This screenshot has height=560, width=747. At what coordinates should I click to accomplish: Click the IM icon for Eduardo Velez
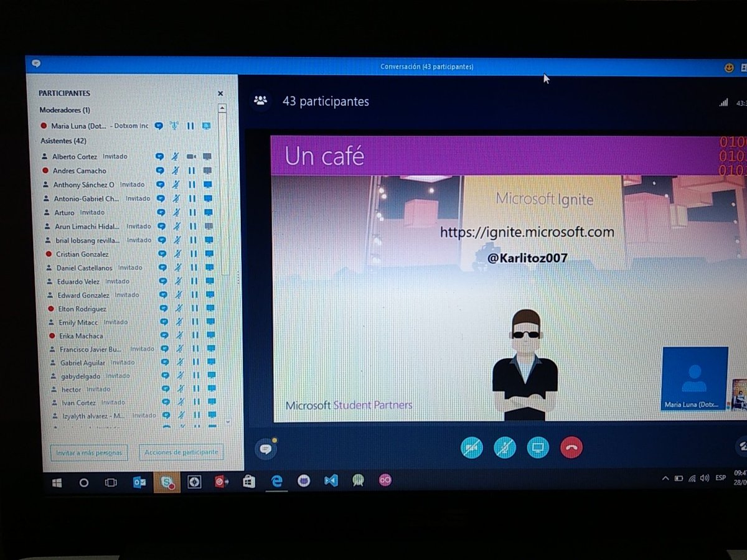click(162, 281)
